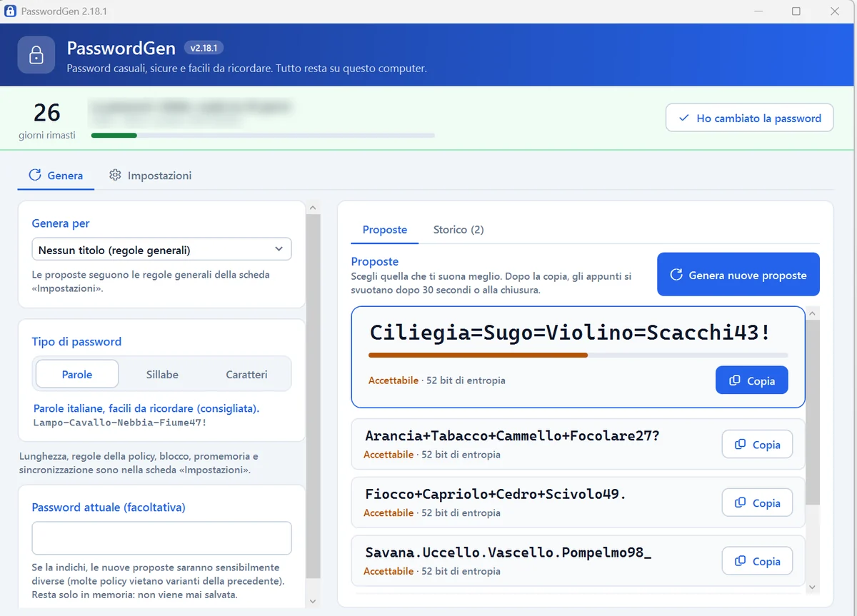Click copy icon on Arancia+Tabacco row
Image resolution: width=857 pixels, height=616 pixels.
[x=740, y=445]
